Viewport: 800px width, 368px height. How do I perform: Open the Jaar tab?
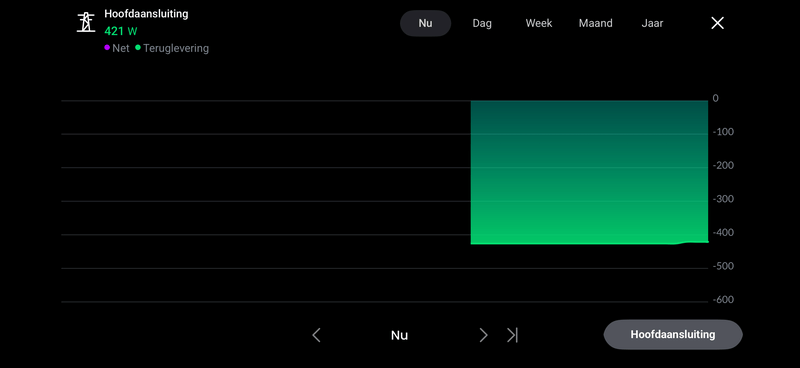652,23
